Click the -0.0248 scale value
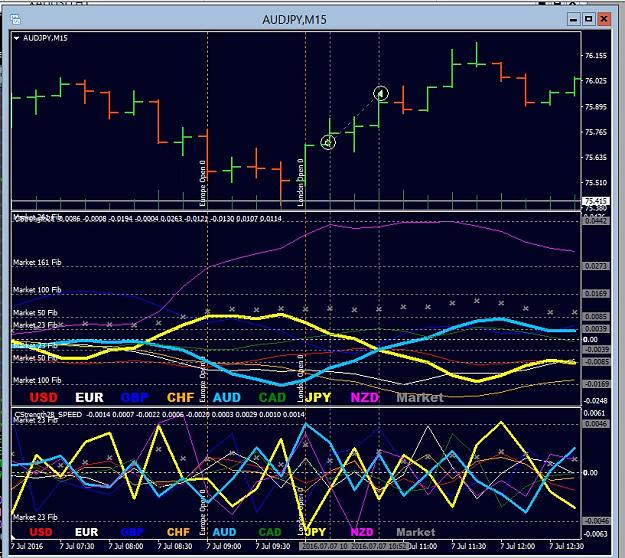This screenshot has height=558, width=625. point(596,401)
